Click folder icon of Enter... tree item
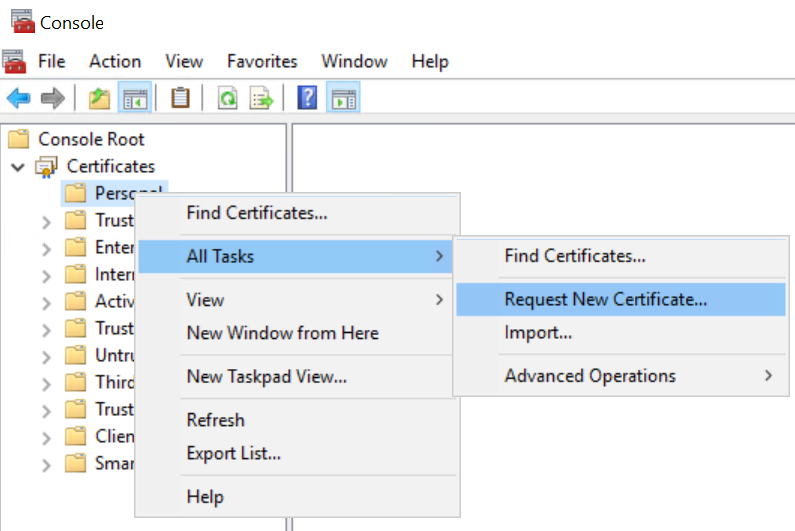This screenshot has height=531, width=795. coord(76,247)
